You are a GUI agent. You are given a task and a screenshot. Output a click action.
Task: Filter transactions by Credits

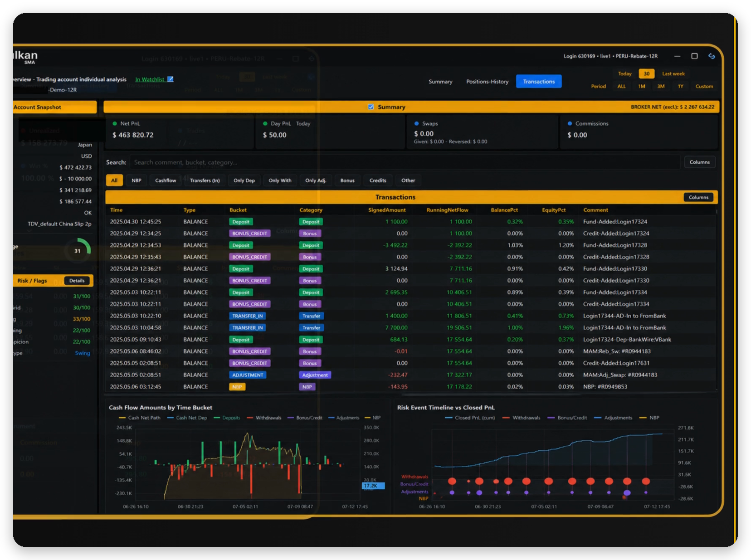click(378, 180)
